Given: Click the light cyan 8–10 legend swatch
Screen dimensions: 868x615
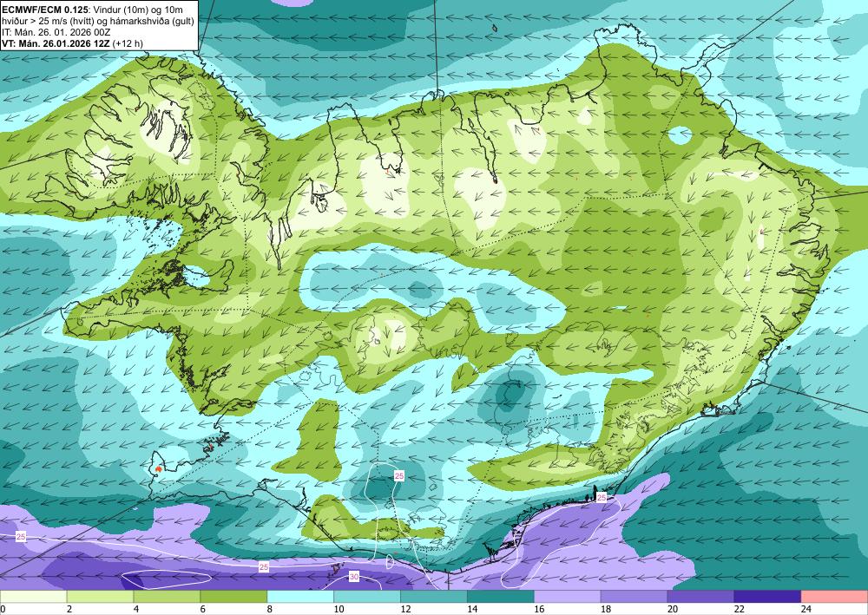Looking at the screenshot, I should pos(300,597).
